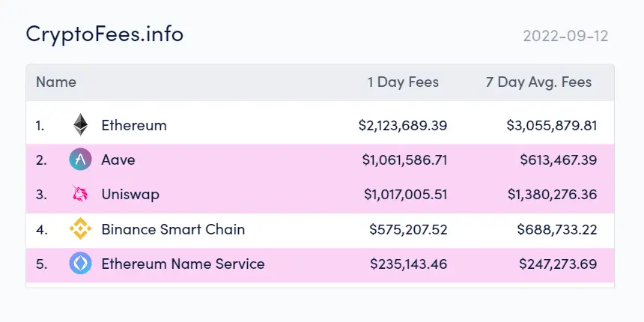The height and width of the screenshot is (322, 644).
Task: Open the Aave protocol name
Action: (x=118, y=160)
